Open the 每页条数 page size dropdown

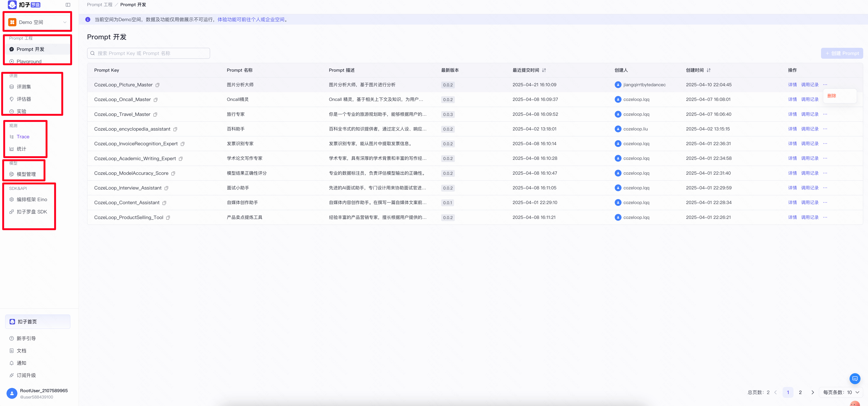(841, 392)
